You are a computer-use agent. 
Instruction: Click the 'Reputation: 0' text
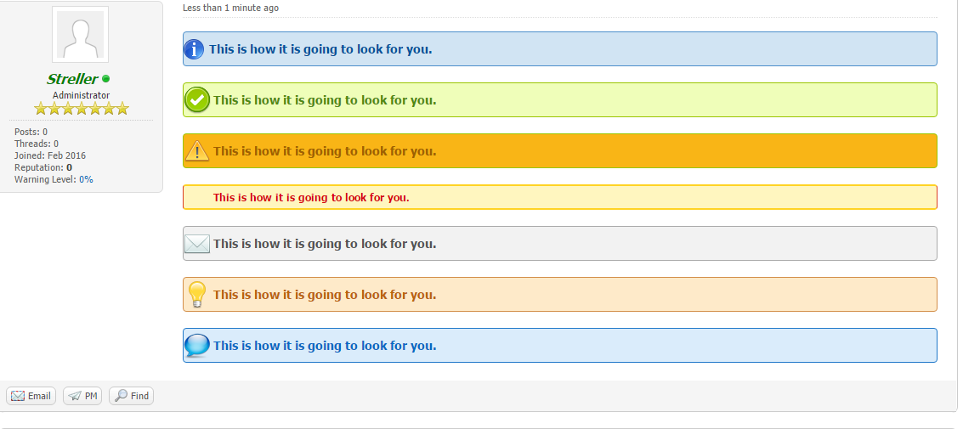click(43, 167)
